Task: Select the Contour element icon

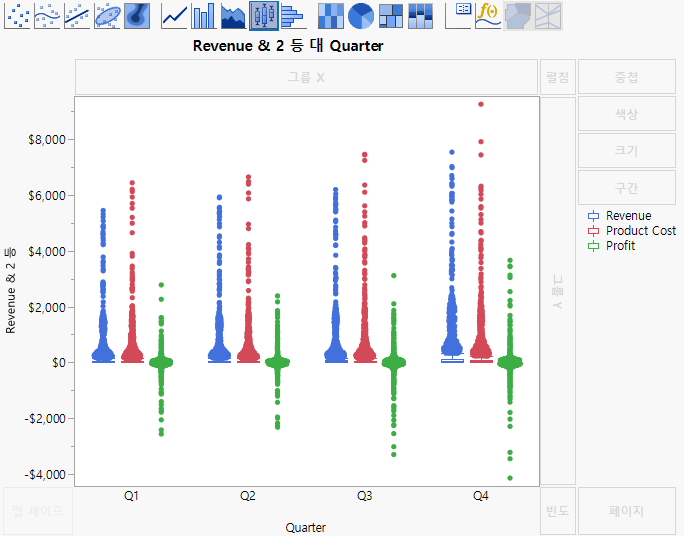Action: (x=137, y=16)
